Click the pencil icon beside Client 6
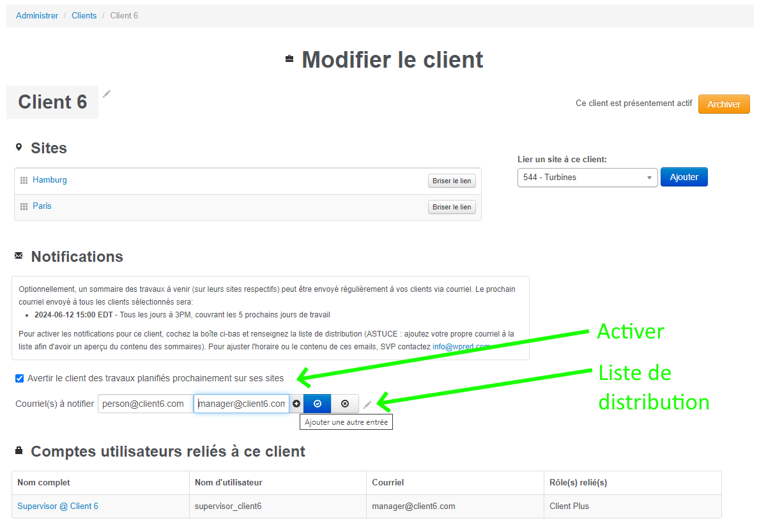Image resolution: width=759 pixels, height=532 pixels. coord(106,94)
